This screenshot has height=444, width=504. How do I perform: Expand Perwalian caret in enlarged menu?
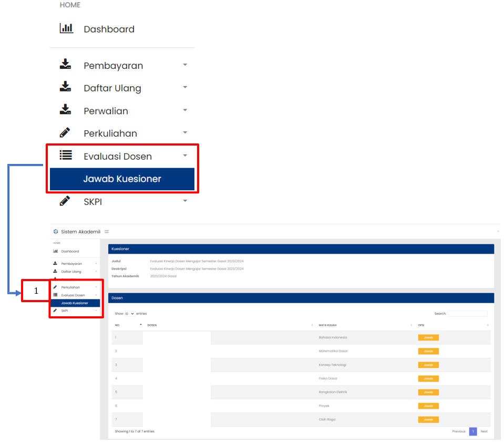click(x=185, y=110)
